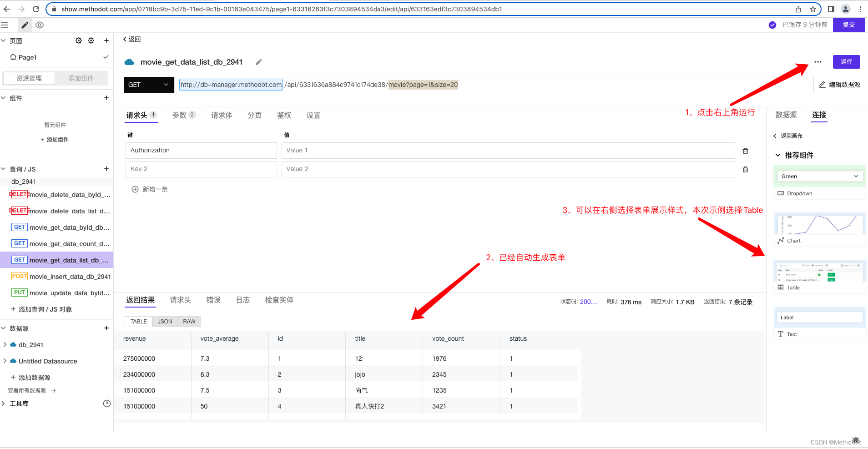Open the three-dots more options menu
This screenshot has height=449, width=868.
pyautogui.click(x=818, y=62)
